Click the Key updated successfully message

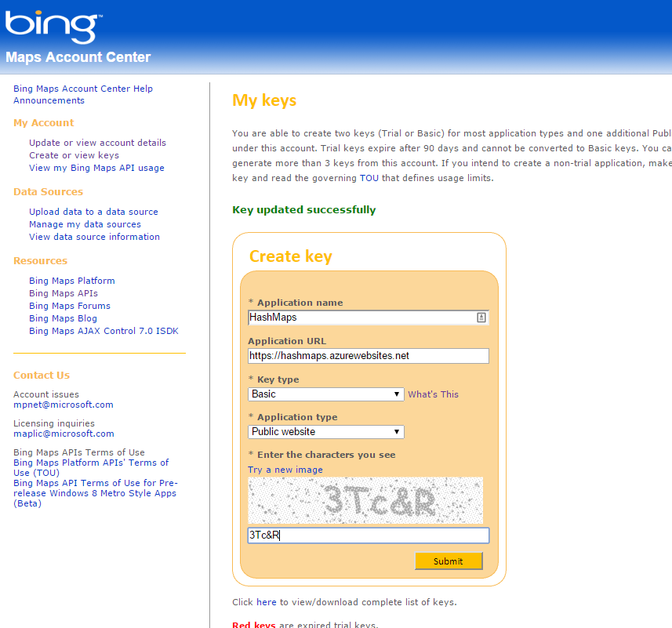coord(304,210)
